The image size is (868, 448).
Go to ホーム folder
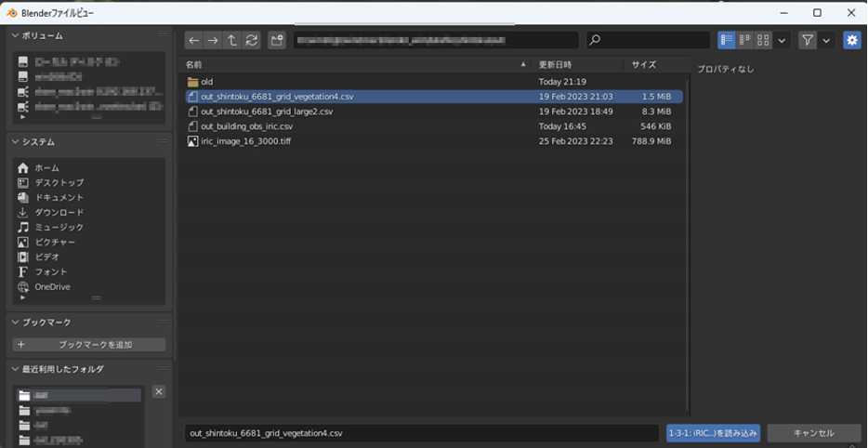pyautogui.click(x=88, y=168)
